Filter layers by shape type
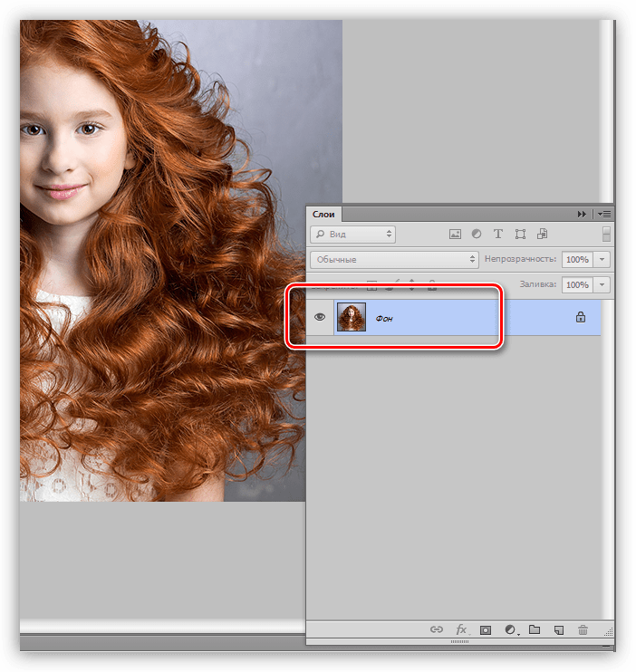Image resolution: width=636 pixels, height=672 pixels. (520, 234)
